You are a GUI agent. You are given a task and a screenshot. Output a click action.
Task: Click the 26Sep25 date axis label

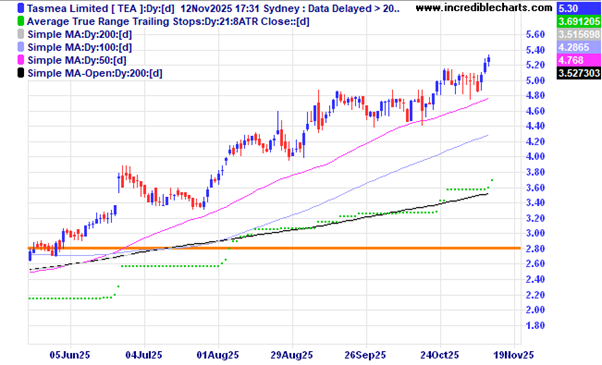[365, 355]
